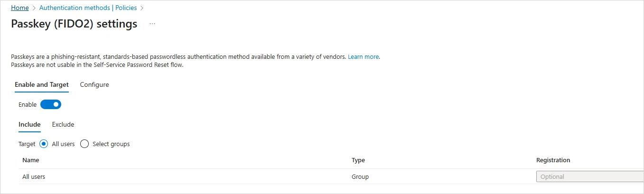Open the ellipsis more options menu
The height and width of the screenshot is (194, 644).
[152, 24]
